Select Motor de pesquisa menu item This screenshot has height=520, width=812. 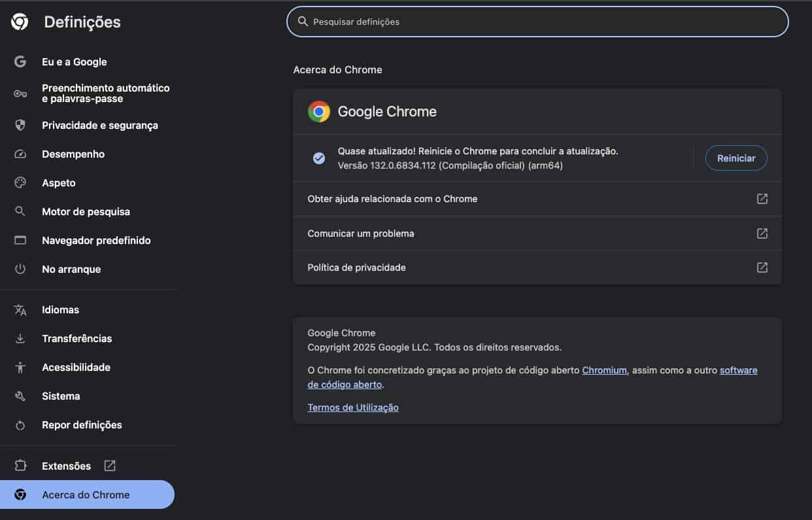(88, 211)
